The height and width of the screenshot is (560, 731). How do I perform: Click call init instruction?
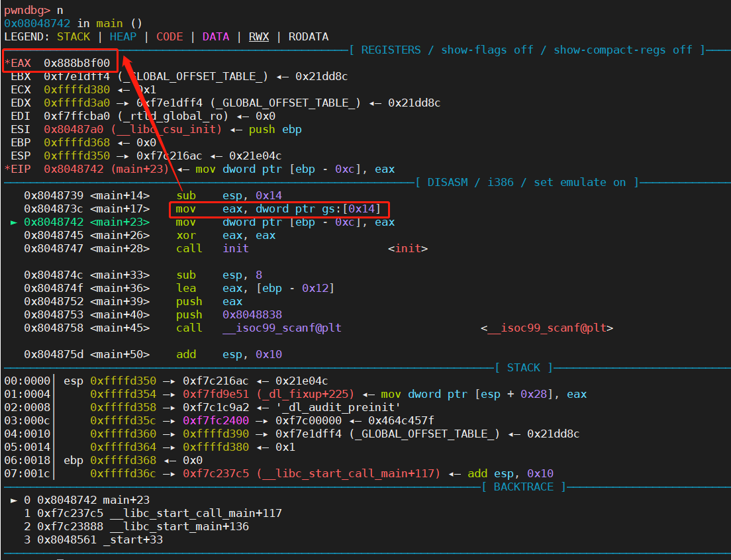(x=212, y=249)
